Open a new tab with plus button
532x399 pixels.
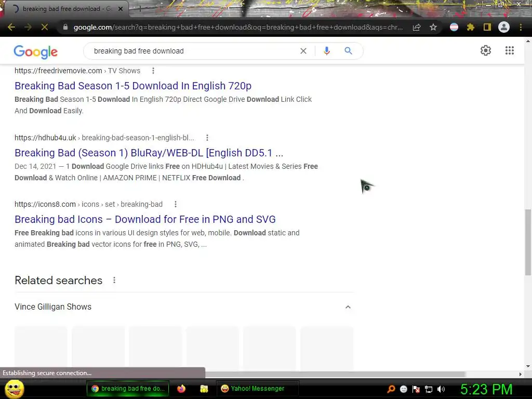coord(139,9)
